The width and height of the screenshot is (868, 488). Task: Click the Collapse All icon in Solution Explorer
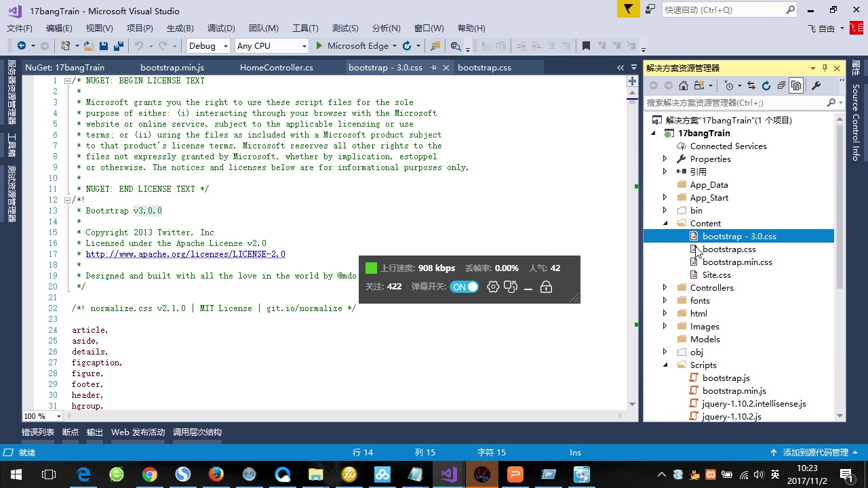pos(781,85)
